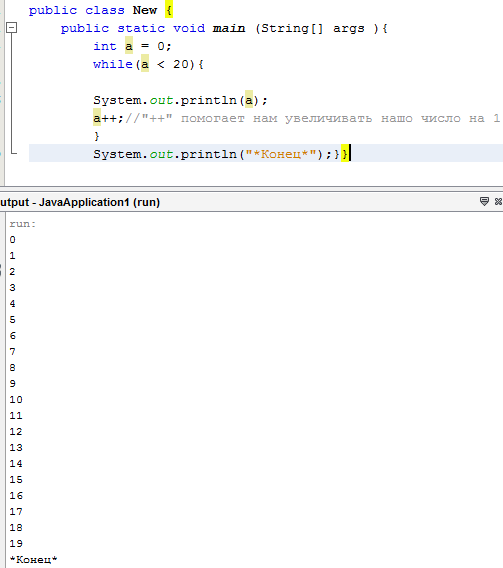
Task: Click the highlighted closing brace at end
Action: [x=344, y=154]
